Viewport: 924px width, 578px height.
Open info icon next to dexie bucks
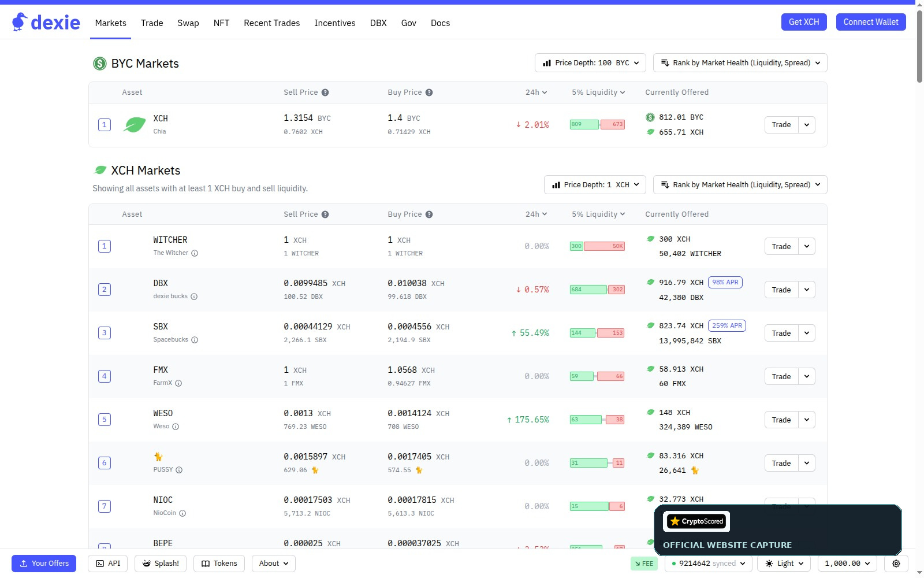point(194,297)
